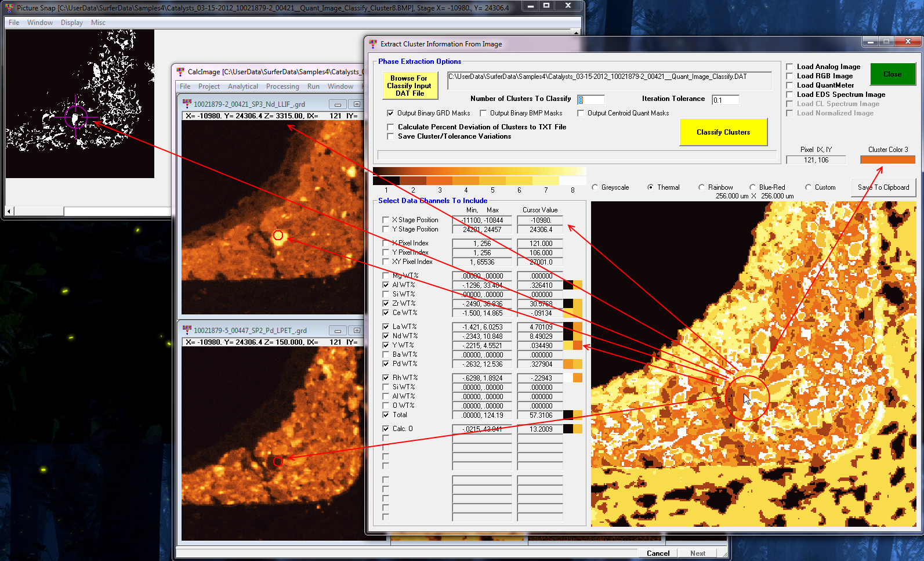Minimize the Nd_LLIF grd child window
The height and width of the screenshot is (561, 924).
338,104
